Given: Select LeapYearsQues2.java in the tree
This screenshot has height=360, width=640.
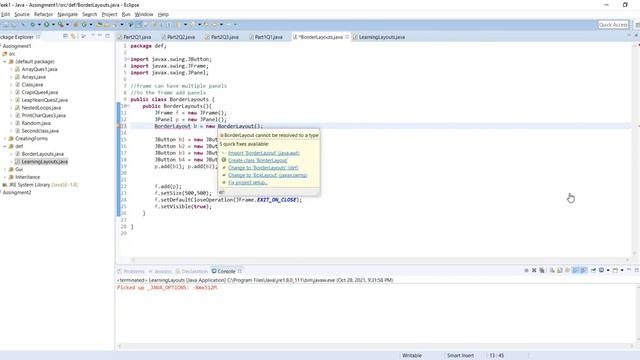Looking at the screenshot, I should [x=44, y=100].
